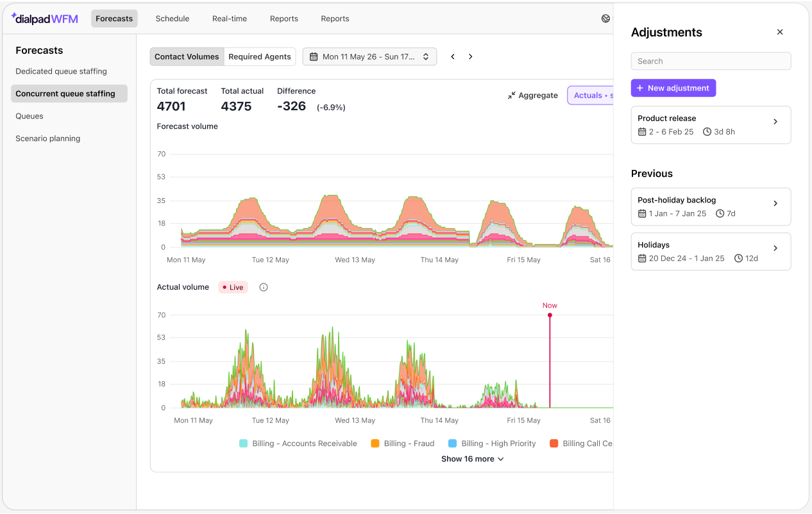Image resolution: width=812 pixels, height=514 pixels.
Task: Select Required Agents view toggle
Action: point(260,56)
